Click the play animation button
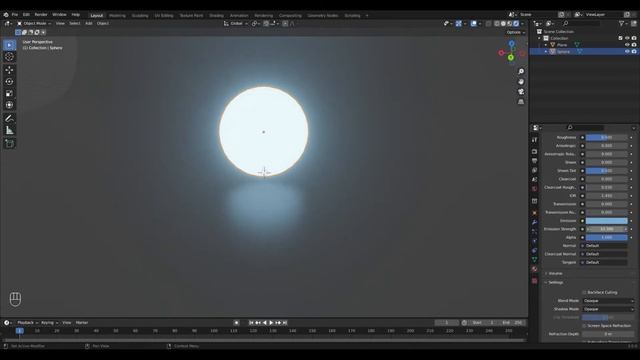Viewport: 640px width, 360px height. coord(271,323)
